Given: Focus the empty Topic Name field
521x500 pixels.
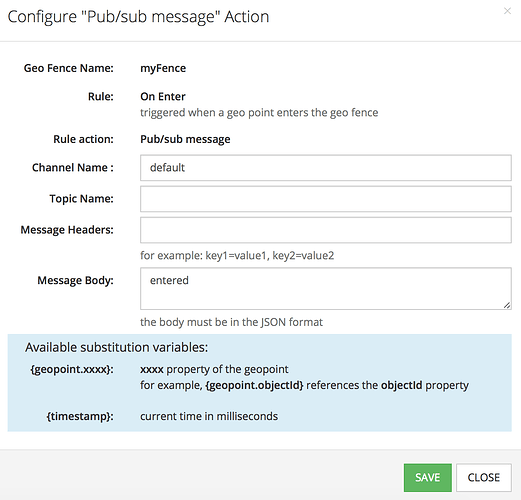Looking at the screenshot, I should click(x=326, y=199).
